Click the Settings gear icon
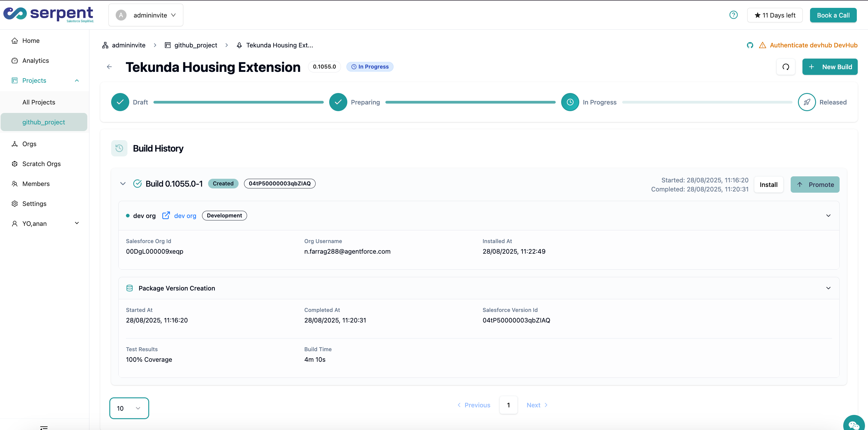The height and width of the screenshot is (430, 868). pyautogui.click(x=14, y=204)
